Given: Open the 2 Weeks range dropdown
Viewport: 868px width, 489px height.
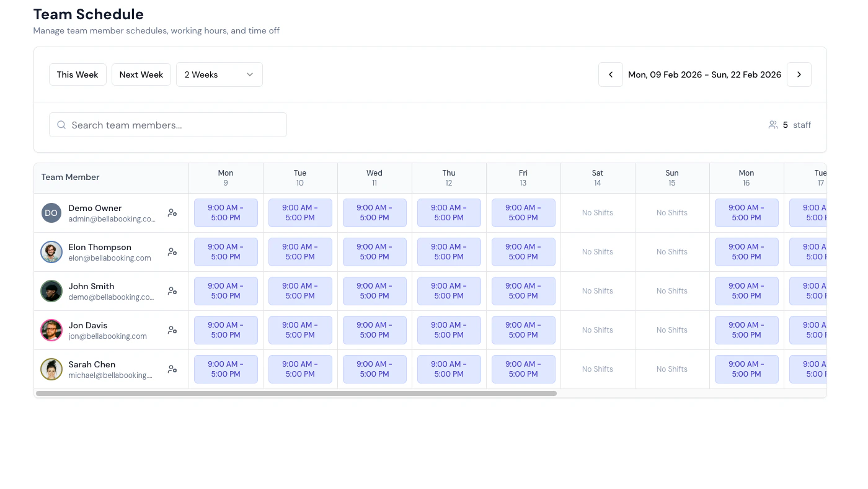Looking at the screenshot, I should [219, 74].
